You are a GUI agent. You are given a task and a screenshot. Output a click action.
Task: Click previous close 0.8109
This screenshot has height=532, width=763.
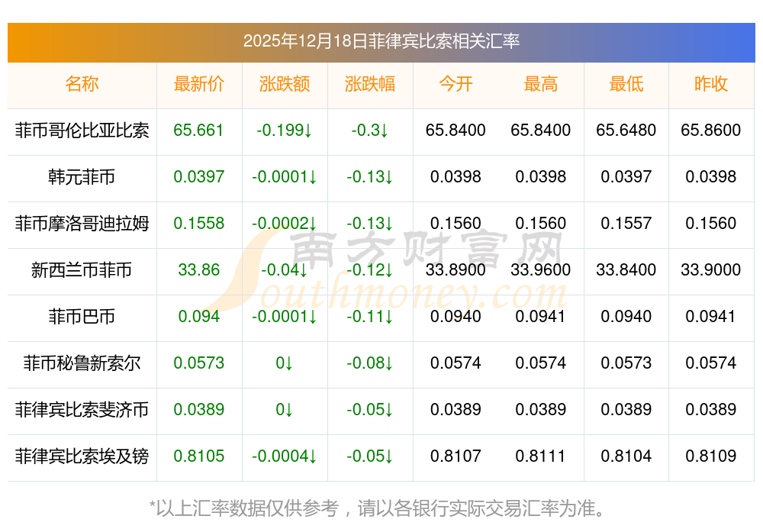pyautogui.click(x=711, y=456)
